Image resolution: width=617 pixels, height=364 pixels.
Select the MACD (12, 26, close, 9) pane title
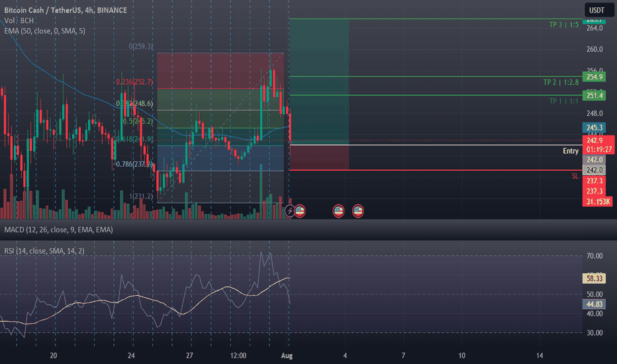point(59,230)
